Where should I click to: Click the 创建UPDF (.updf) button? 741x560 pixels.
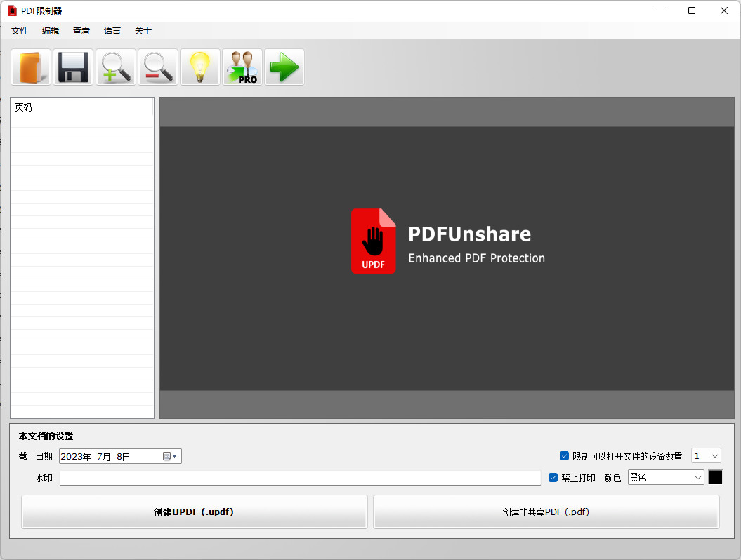(195, 512)
